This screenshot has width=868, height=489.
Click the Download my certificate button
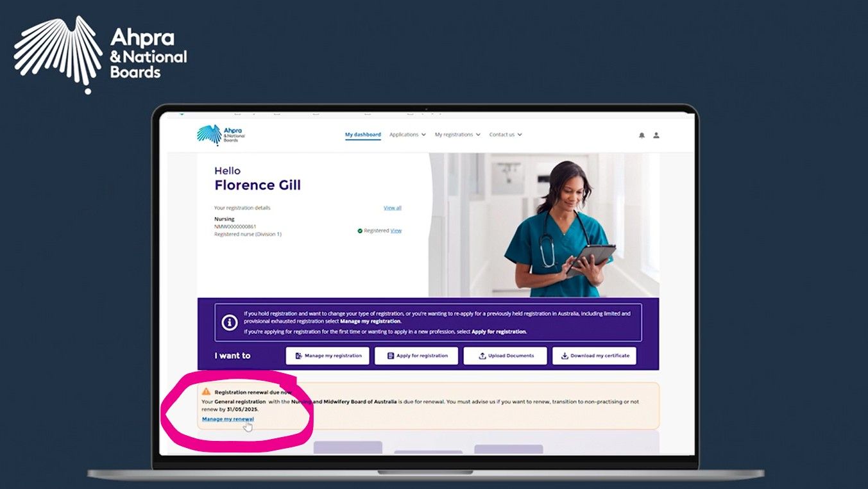(x=594, y=356)
